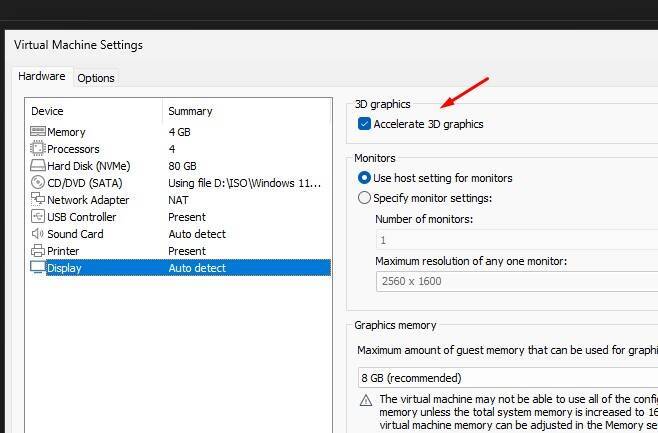Click the Processors summary value 4
The image size is (658, 433).
coord(172,149)
